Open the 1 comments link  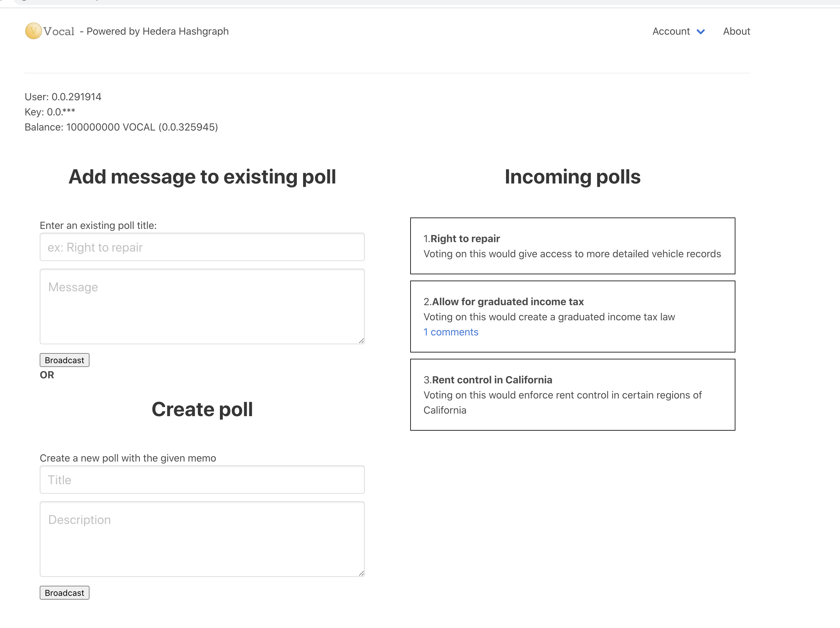pos(451,332)
